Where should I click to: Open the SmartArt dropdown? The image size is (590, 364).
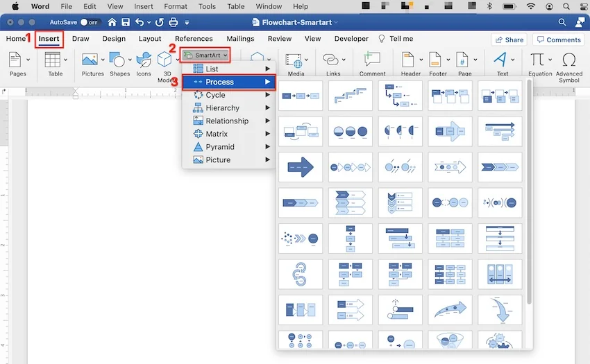point(205,55)
